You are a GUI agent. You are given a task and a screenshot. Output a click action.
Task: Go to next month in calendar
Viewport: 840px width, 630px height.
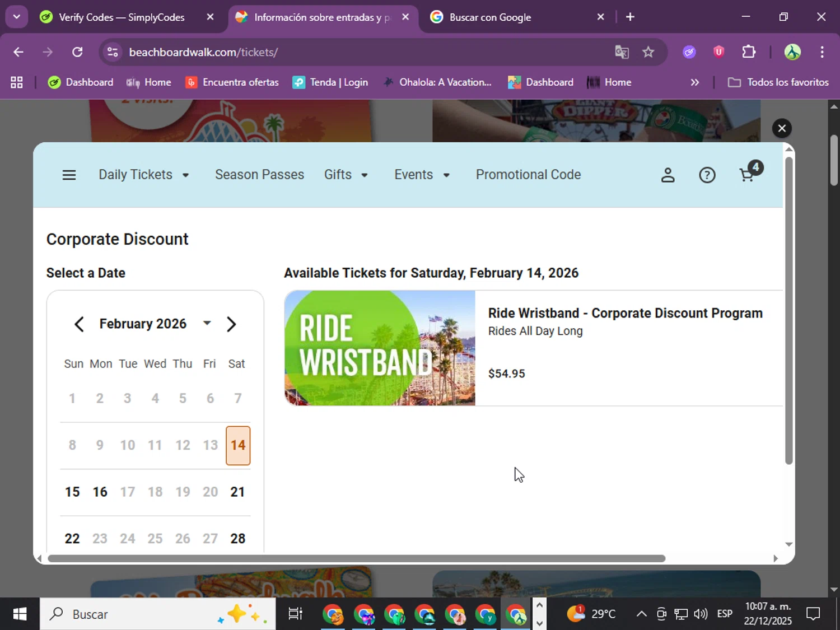[x=231, y=324]
